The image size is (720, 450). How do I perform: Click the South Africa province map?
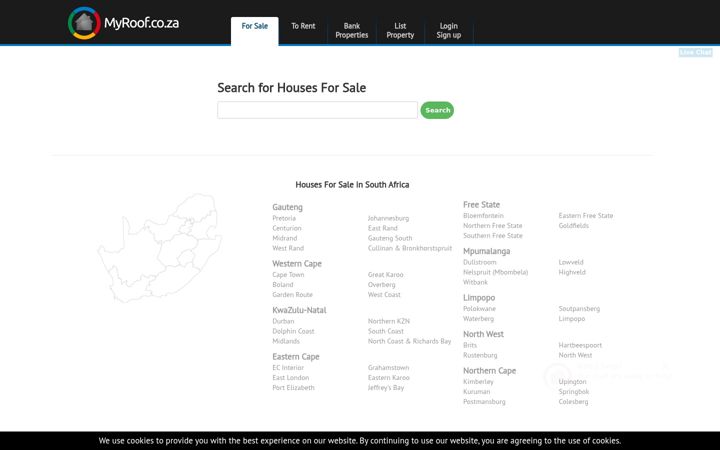[159, 248]
